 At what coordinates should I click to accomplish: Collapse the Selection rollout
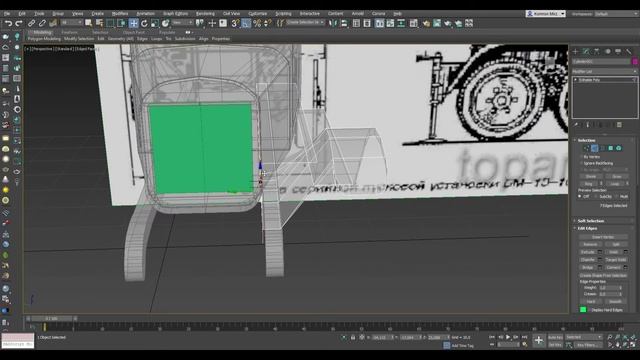(587, 140)
